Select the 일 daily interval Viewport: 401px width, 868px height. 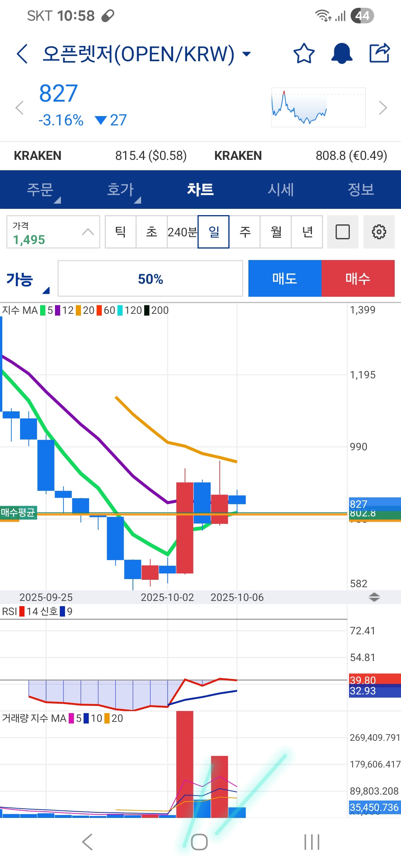point(213,232)
